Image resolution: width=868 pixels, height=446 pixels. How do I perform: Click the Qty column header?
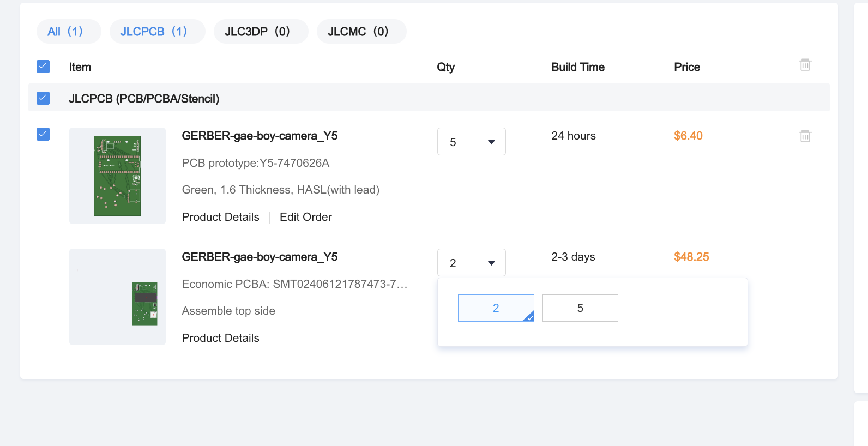pyautogui.click(x=445, y=67)
